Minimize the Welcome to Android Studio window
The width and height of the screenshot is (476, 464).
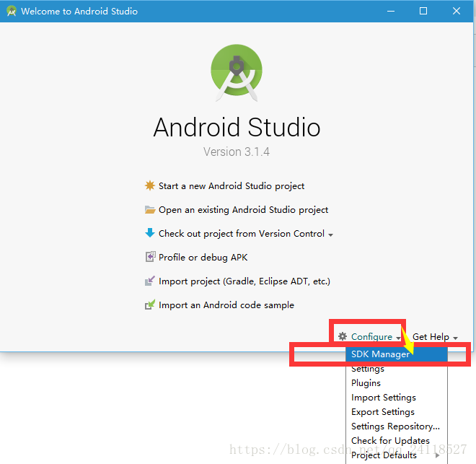(x=391, y=12)
